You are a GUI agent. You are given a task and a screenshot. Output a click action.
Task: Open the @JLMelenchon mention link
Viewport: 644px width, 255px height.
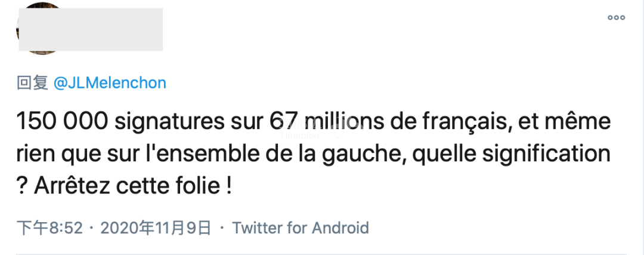point(110,83)
